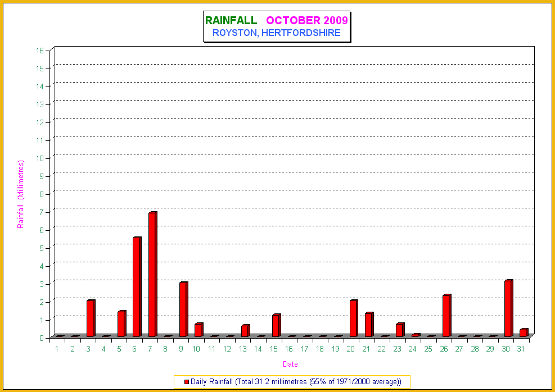Click y-axis value label '10'

[x=40, y=158]
